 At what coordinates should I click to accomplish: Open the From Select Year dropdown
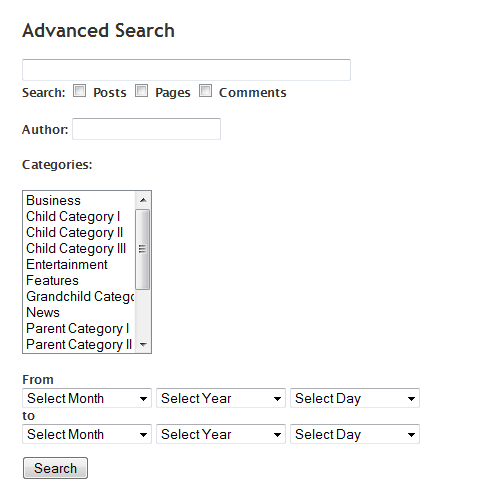click(x=221, y=398)
